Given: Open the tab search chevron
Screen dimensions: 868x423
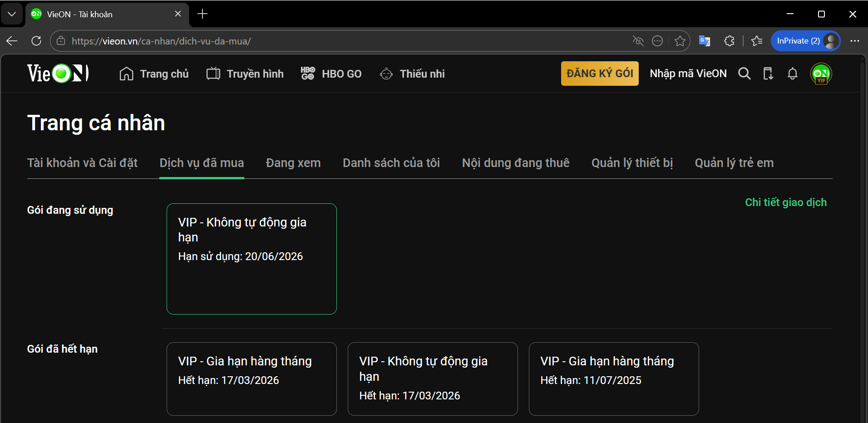Looking at the screenshot, I should tap(12, 14).
